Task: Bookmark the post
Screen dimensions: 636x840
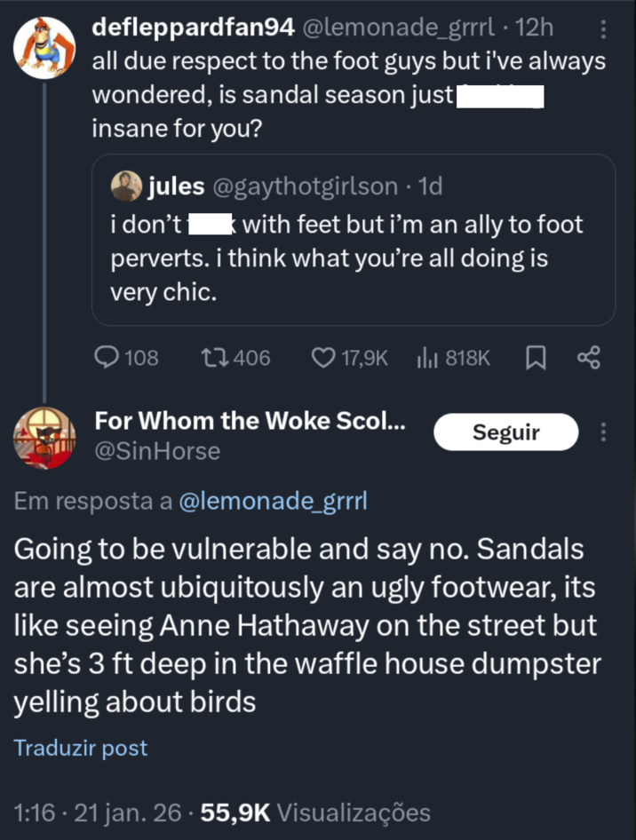Action: 536,357
